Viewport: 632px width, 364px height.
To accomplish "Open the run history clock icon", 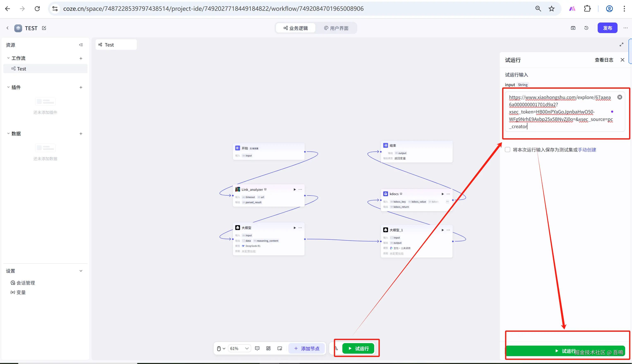I will (x=586, y=28).
